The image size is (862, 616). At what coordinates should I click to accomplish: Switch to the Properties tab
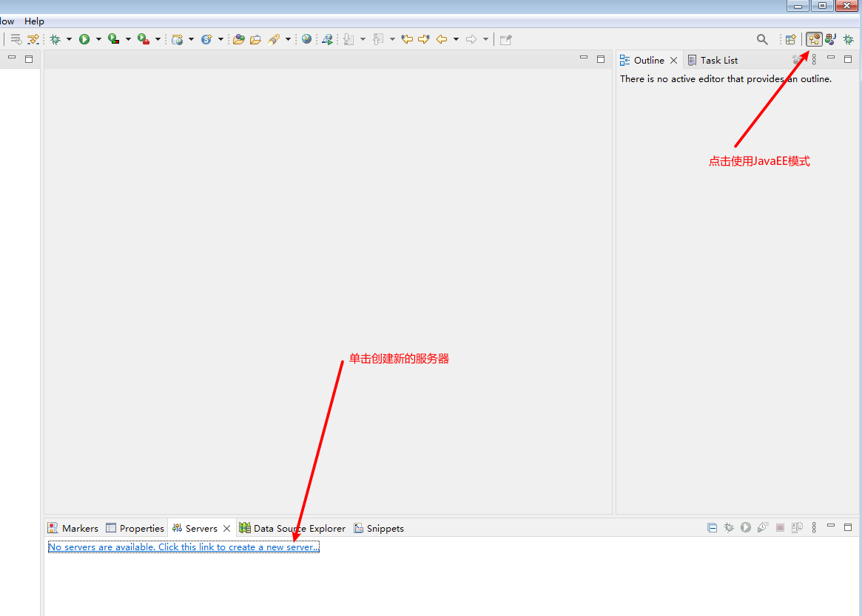pos(135,528)
